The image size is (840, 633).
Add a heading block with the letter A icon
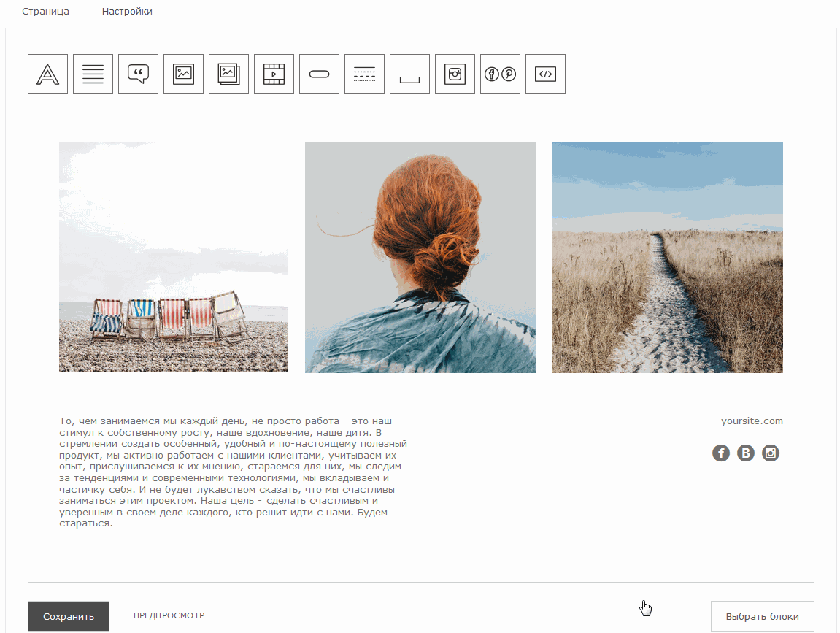[x=47, y=74]
